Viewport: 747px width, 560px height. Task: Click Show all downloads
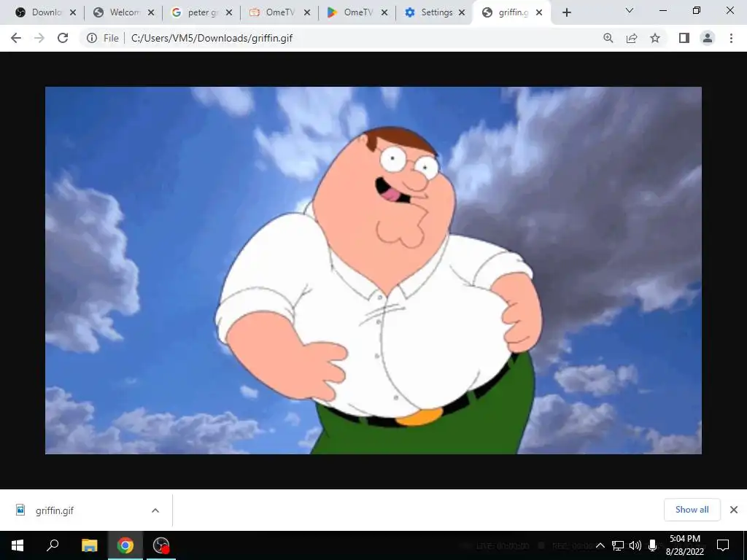click(x=692, y=510)
